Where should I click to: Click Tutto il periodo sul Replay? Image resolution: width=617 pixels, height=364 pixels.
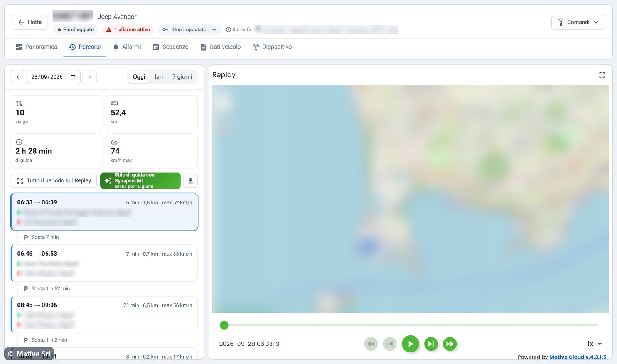pyautogui.click(x=54, y=181)
